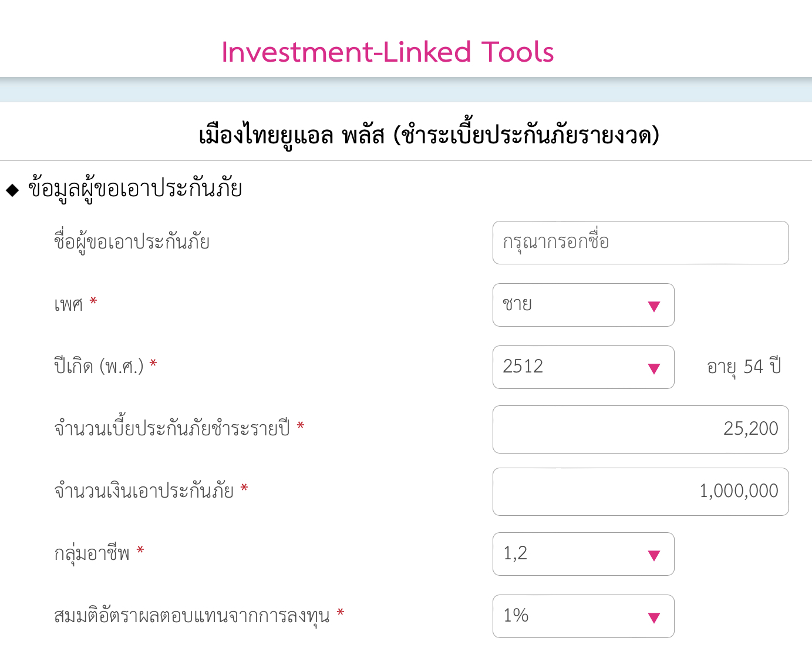Click the diamond icon beside ข้อมูลผู้ขอเอาประกันภัย
Viewport: 812px width, 648px height.
[13, 188]
